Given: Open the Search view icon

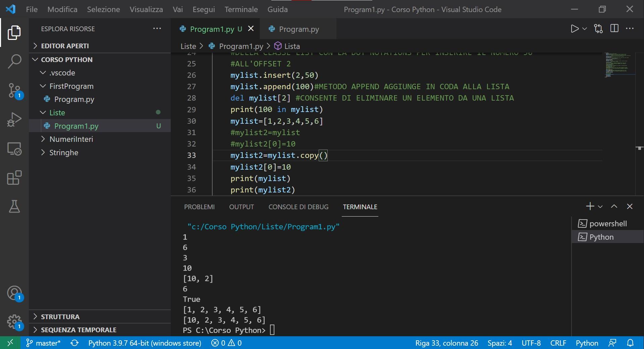Looking at the screenshot, I should coord(14,61).
